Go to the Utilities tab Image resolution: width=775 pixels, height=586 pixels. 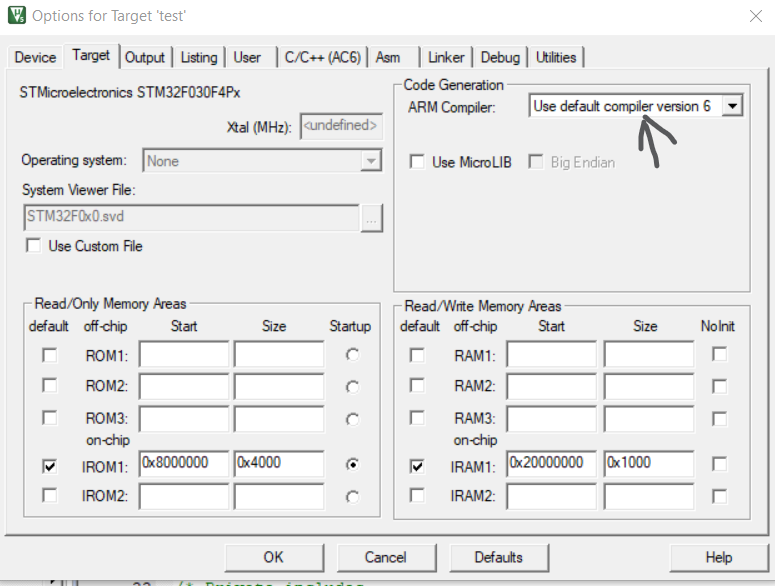coord(556,57)
